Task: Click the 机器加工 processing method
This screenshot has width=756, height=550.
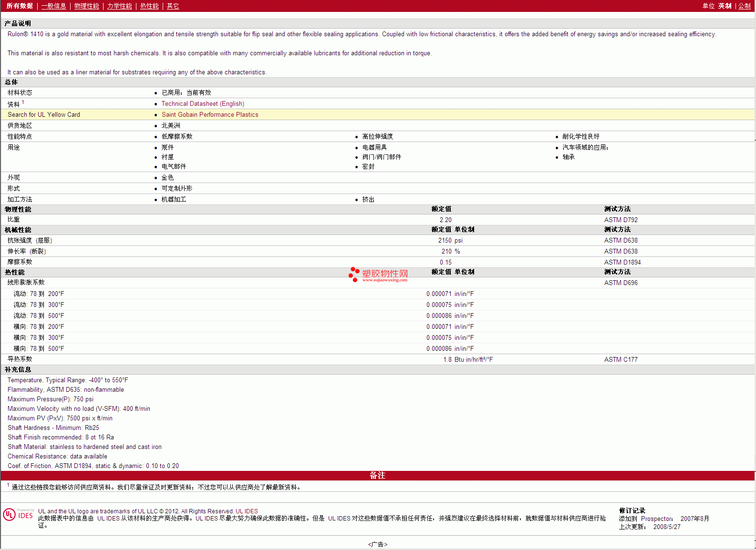Action: (174, 200)
